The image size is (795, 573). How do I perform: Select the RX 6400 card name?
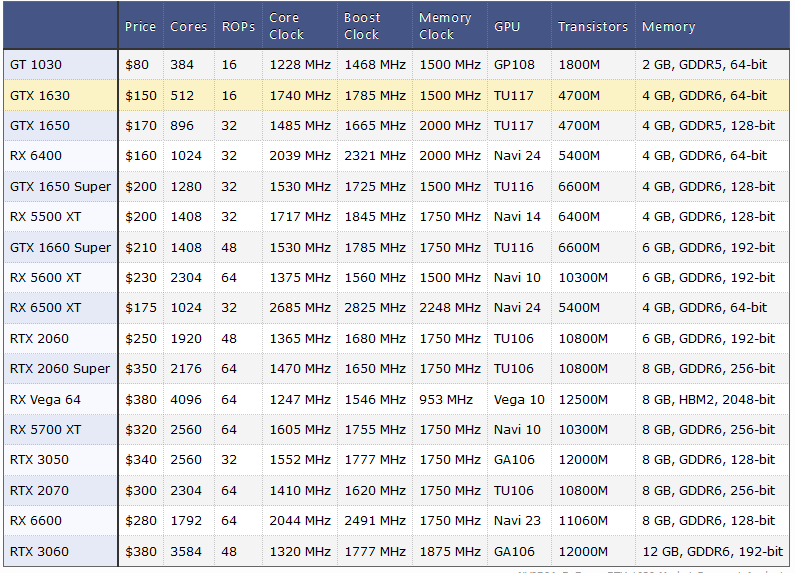tap(34, 156)
